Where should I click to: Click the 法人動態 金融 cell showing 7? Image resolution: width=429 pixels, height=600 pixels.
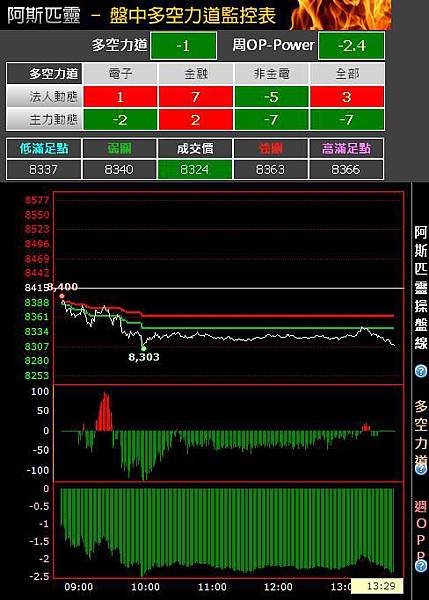point(196,96)
